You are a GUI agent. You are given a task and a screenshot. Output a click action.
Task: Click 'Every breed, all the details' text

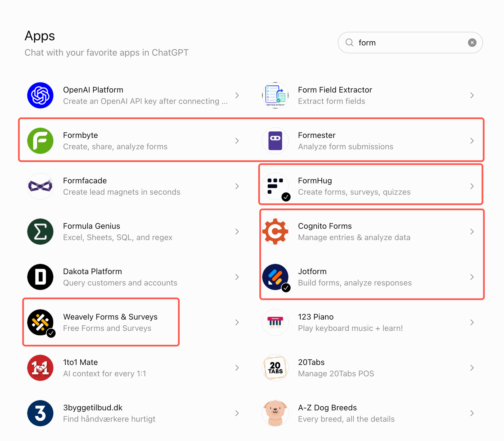pyautogui.click(x=346, y=419)
